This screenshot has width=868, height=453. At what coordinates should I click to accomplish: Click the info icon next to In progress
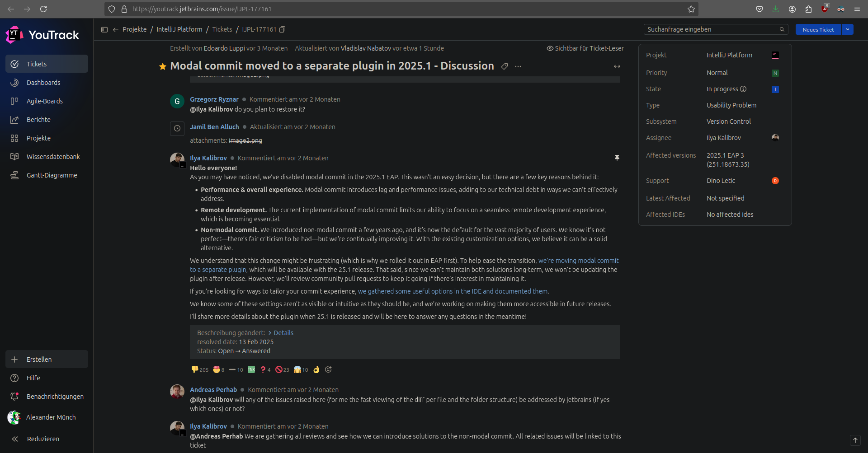click(x=743, y=89)
